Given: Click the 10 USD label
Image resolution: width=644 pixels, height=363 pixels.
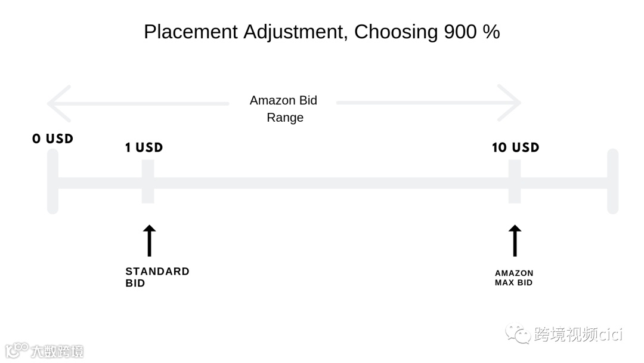Looking at the screenshot, I should (x=515, y=147).
